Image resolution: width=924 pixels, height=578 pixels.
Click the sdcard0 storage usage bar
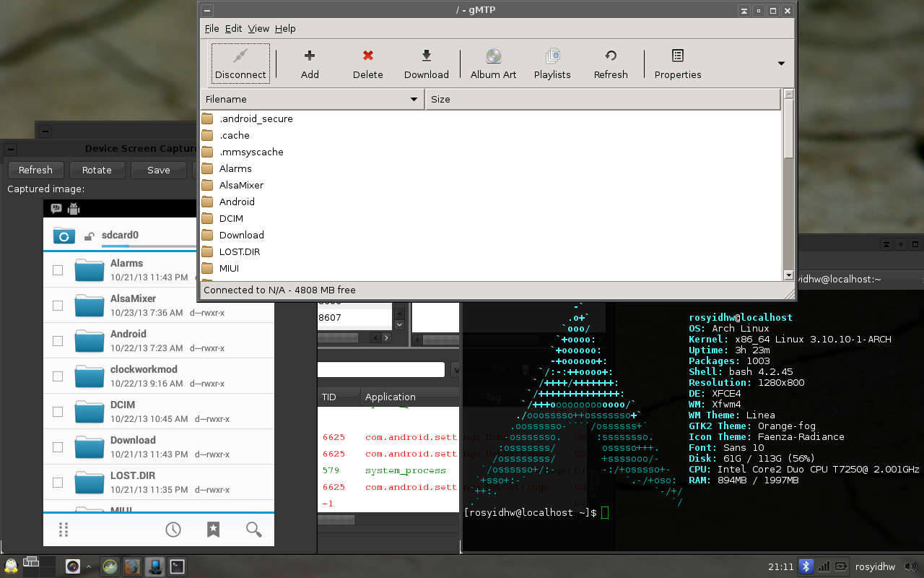[x=149, y=246]
